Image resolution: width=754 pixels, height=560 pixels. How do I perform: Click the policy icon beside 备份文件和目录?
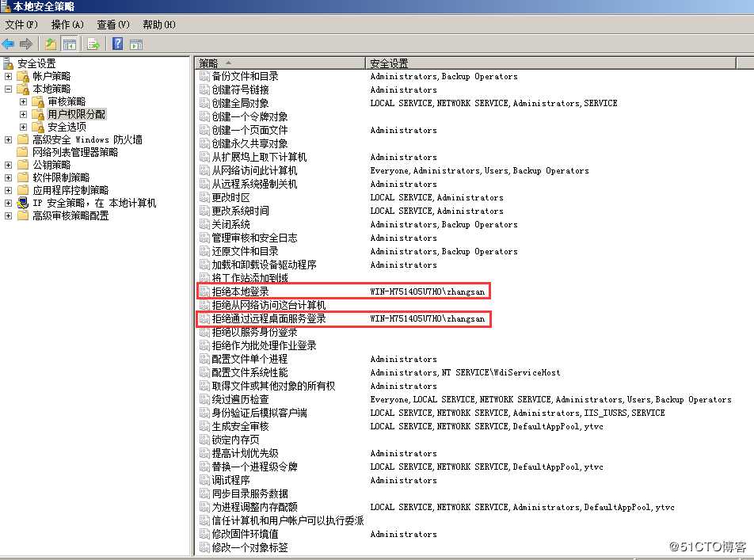tap(204, 76)
